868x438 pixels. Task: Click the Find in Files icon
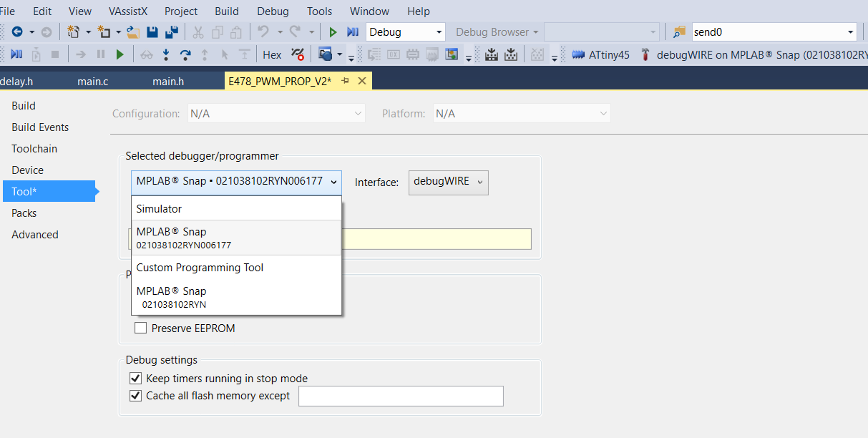(679, 32)
